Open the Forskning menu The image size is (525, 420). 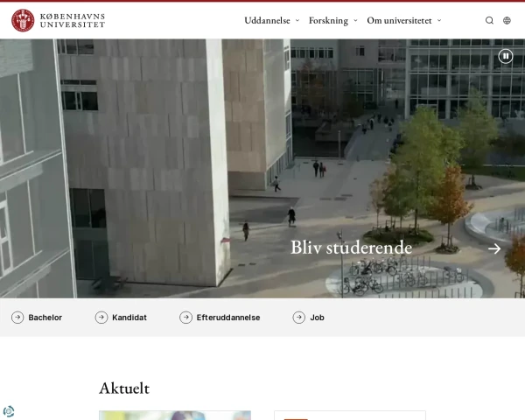[x=328, y=20]
